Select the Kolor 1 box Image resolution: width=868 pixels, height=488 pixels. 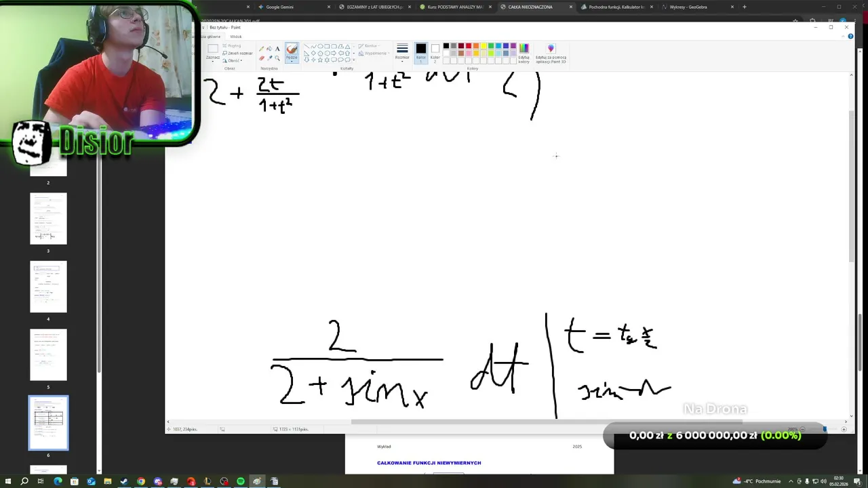(x=421, y=52)
